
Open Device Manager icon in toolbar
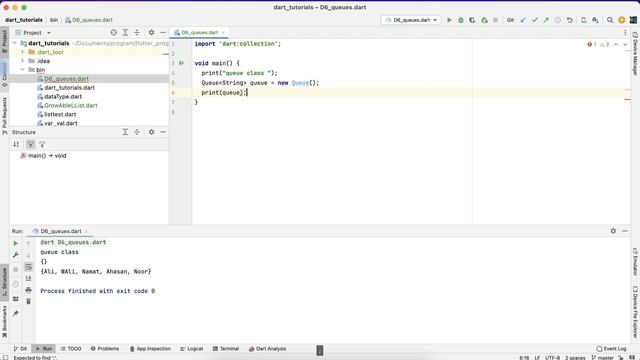[584, 20]
